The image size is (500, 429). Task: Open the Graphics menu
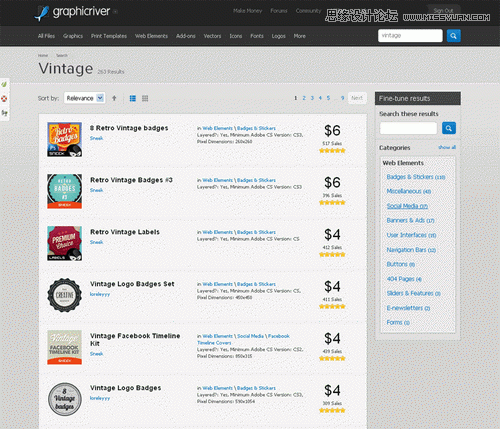[x=73, y=36]
